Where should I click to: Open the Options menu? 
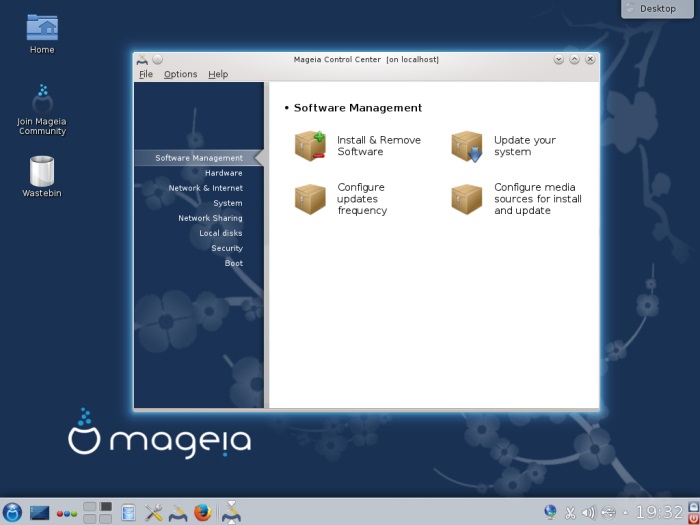(x=180, y=74)
